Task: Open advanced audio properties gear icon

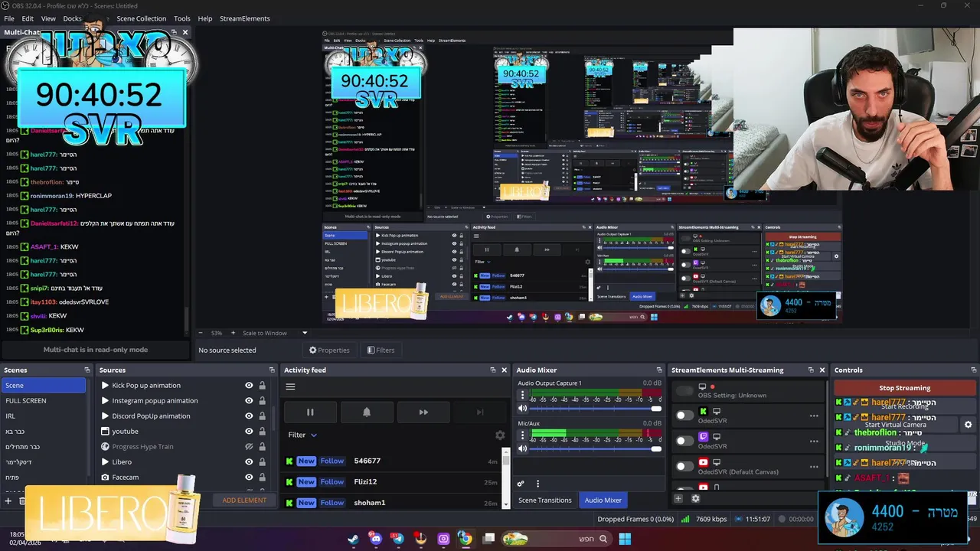Action: coord(521,484)
